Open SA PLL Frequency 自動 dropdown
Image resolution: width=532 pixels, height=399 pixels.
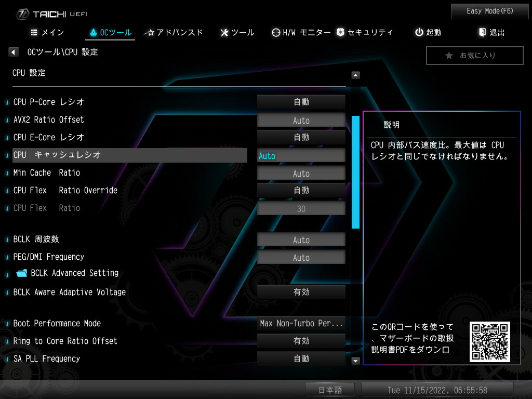(301, 358)
